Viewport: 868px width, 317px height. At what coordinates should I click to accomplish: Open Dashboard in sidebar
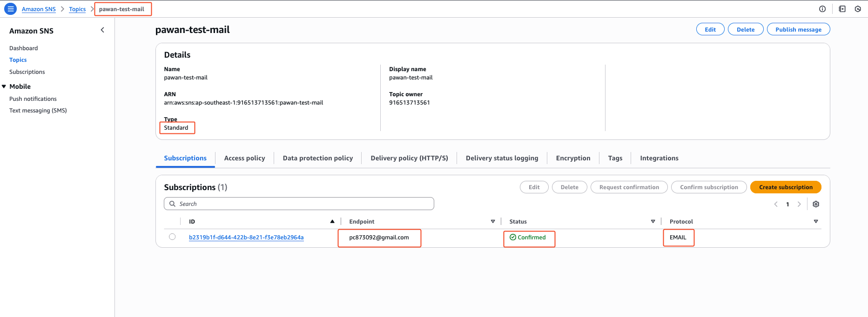[x=24, y=48]
